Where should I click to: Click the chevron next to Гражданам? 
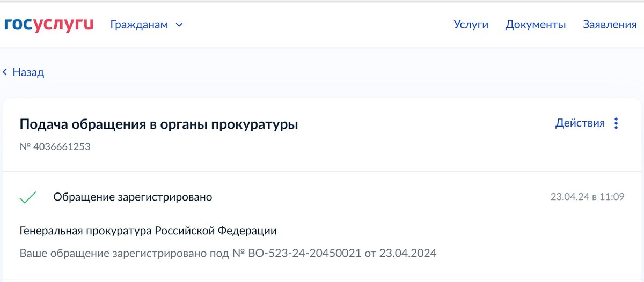179,25
